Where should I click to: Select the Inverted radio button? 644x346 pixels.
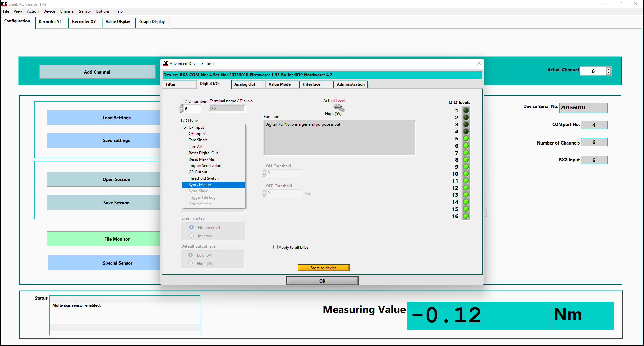pyautogui.click(x=192, y=236)
